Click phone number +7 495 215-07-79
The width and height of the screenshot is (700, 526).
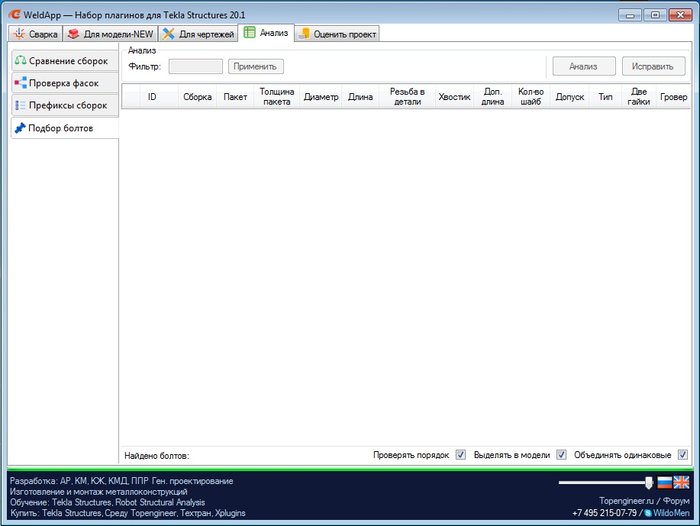(x=604, y=513)
